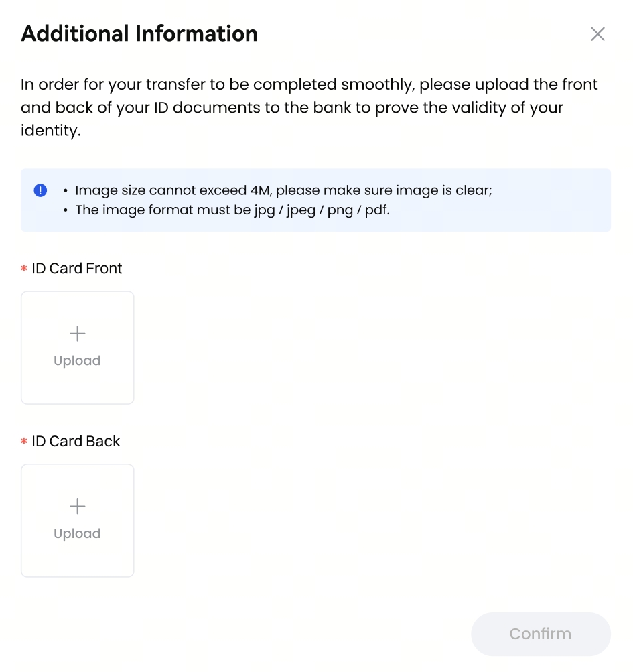Screen dimensions: 633x672
Task: Click the red asterisk beside ID Card Front
Action: (24, 268)
